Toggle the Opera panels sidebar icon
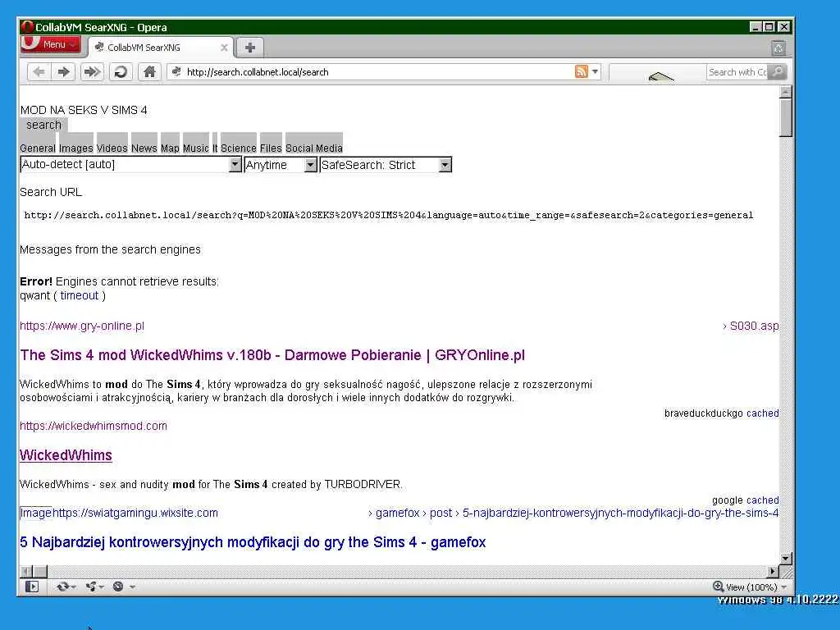 pyautogui.click(x=32, y=587)
